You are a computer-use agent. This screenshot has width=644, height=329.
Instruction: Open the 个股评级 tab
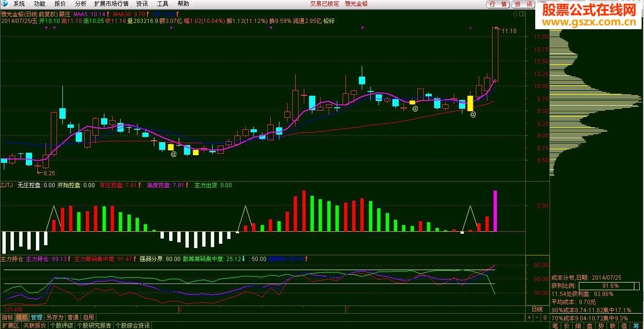[x=61, y=325]
